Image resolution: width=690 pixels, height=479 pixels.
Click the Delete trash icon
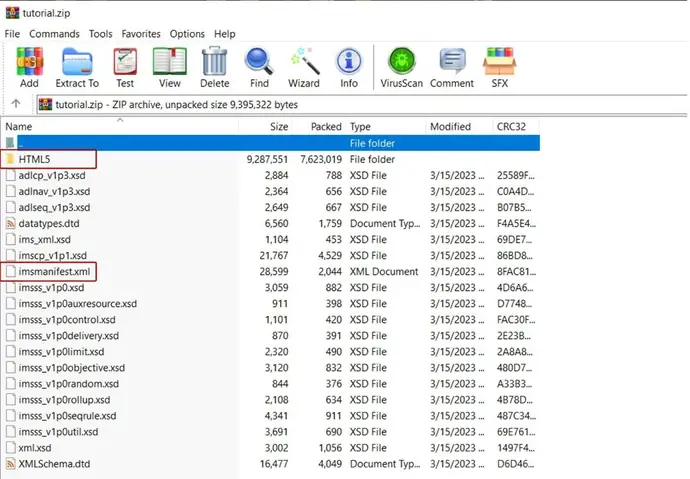(214, 62)
